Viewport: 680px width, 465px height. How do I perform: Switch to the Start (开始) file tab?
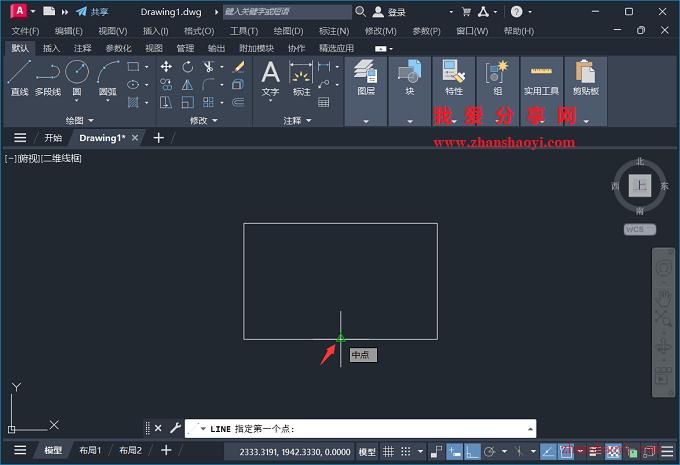pyautogui.click(x=53, y=138)
